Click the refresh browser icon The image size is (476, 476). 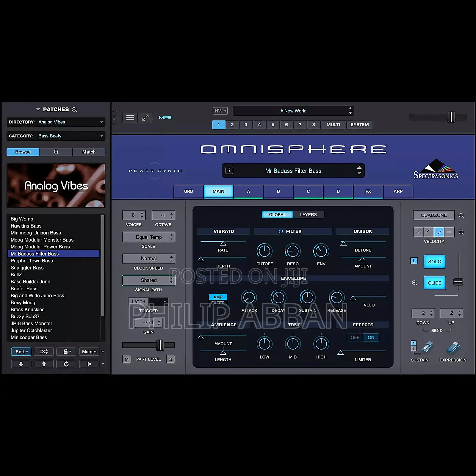(66, 364)
